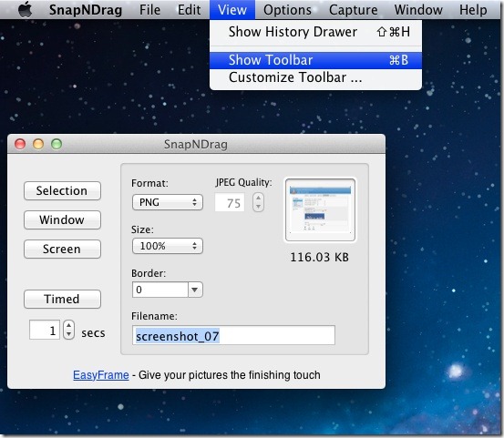Screen dimensions: 504x438
Task: Click the green zoom window button
Action: (57, 144)
